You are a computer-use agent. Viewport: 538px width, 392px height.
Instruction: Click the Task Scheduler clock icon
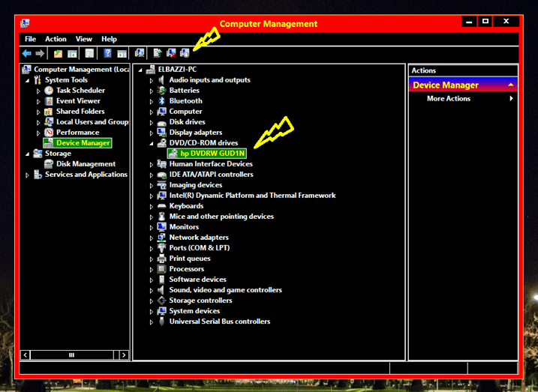point(49,91)
